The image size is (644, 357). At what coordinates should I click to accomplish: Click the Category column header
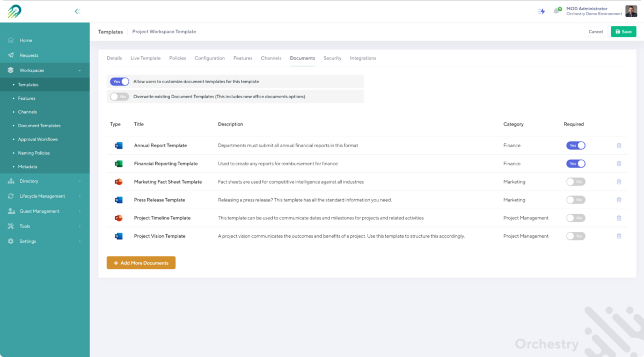tap(514, 124)
